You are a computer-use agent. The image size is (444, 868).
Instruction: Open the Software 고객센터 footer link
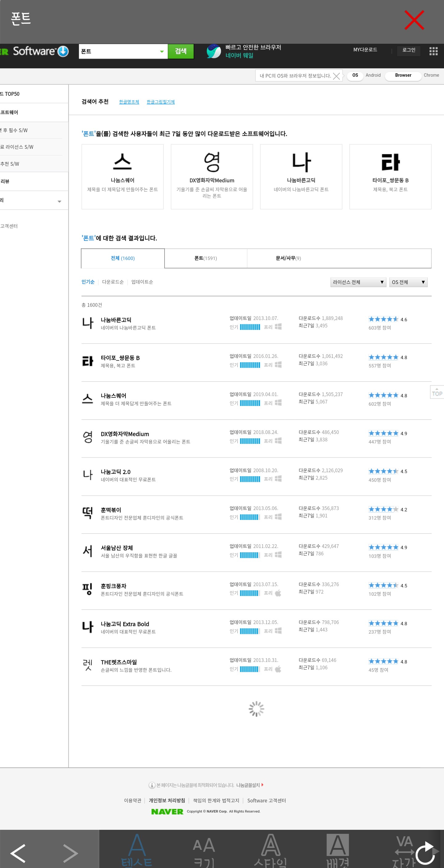[x=266, y=801]
